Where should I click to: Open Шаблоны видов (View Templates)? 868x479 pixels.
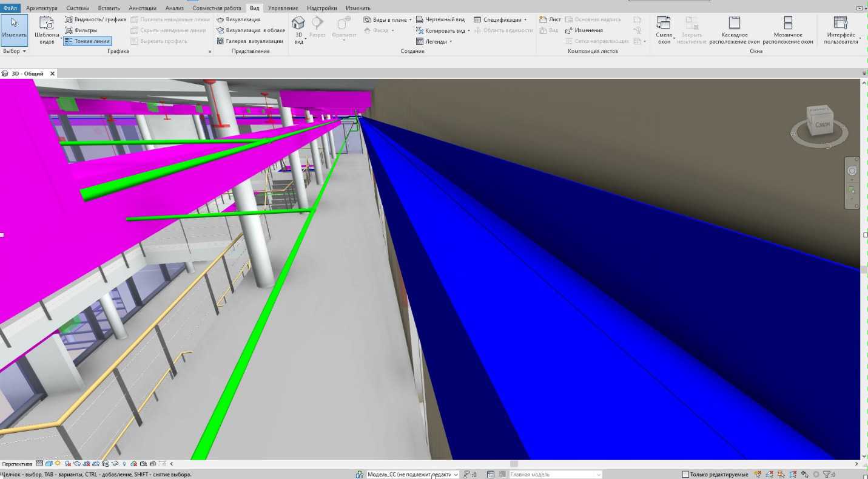47,29
